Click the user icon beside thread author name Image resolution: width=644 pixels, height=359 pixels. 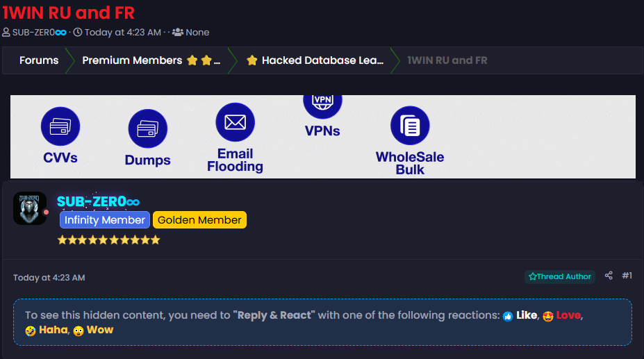[x=6, y=32]
